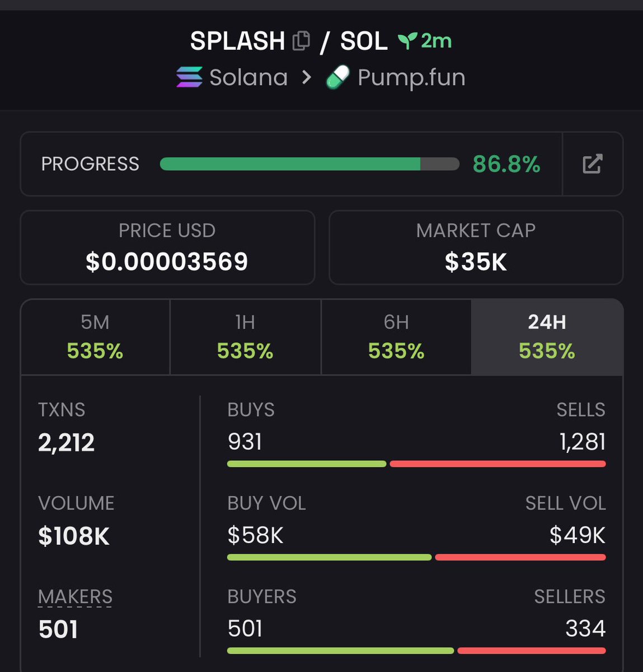Click the bonding curve progress bar
Viewport: 643px width, 672px height.
[x=309, y=164]
